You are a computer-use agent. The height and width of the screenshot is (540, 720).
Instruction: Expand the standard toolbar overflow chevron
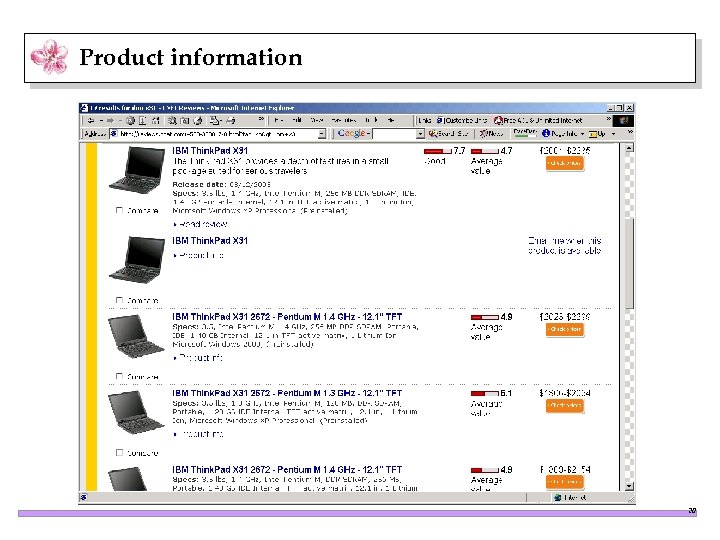(261, 120)
